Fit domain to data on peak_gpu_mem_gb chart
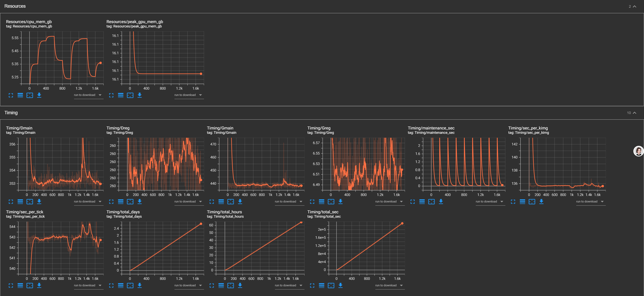Viewport: 644px width, 296px height. [130, 95]
